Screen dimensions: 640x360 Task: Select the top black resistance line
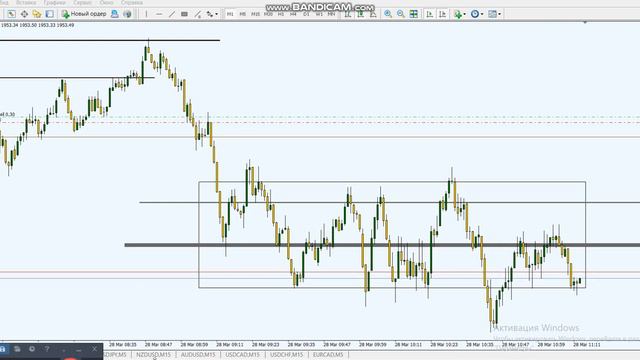(x=110, y=40)
